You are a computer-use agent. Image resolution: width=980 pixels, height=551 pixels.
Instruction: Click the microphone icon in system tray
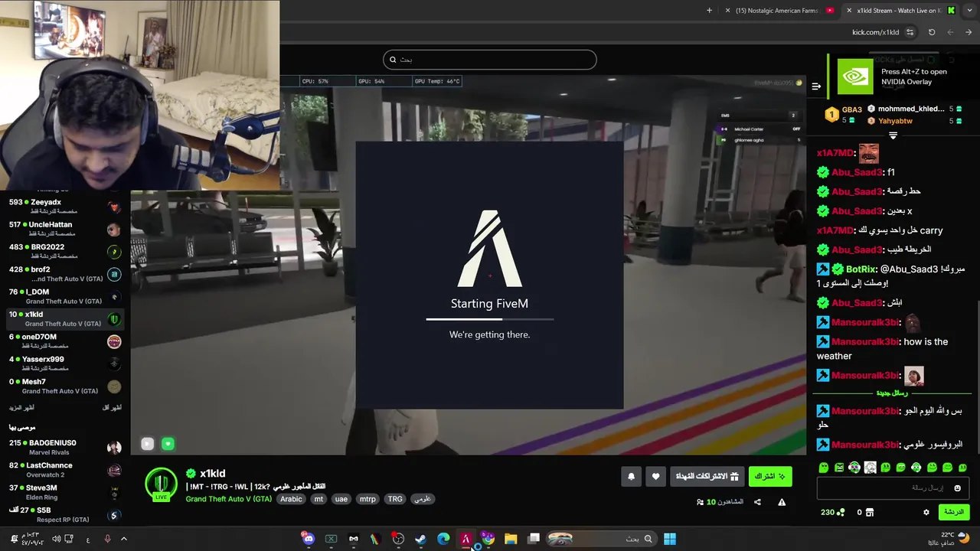click(x=107, y=539)
